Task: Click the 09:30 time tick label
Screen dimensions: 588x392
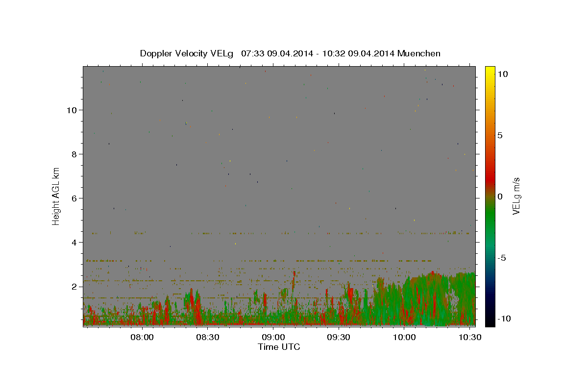Action: (339, 338)
